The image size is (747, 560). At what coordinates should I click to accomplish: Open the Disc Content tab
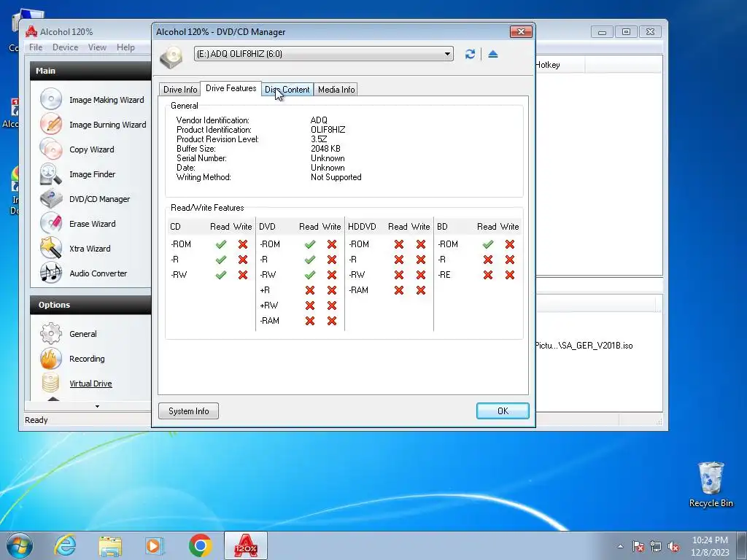click(x=287, y=90)
